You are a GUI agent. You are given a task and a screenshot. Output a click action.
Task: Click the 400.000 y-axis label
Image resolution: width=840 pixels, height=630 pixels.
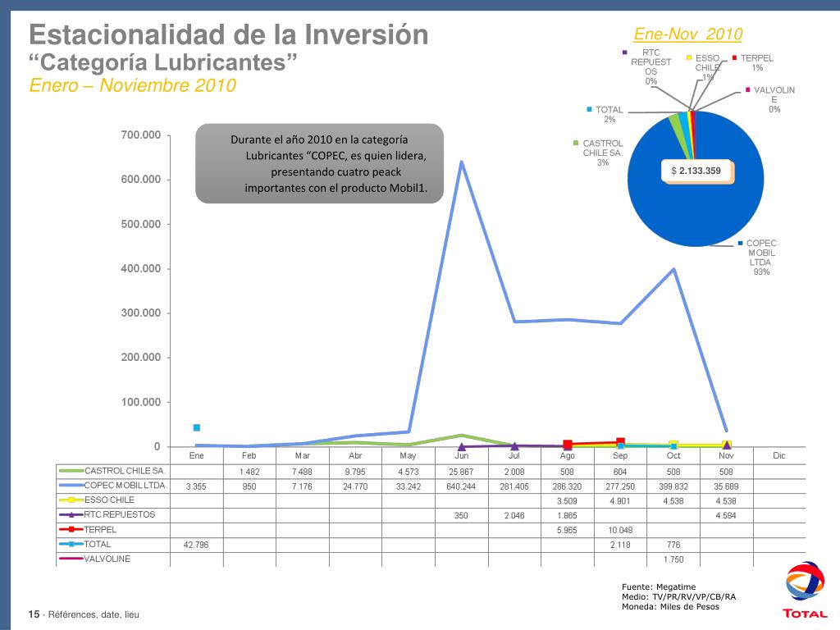pos(141,268)
